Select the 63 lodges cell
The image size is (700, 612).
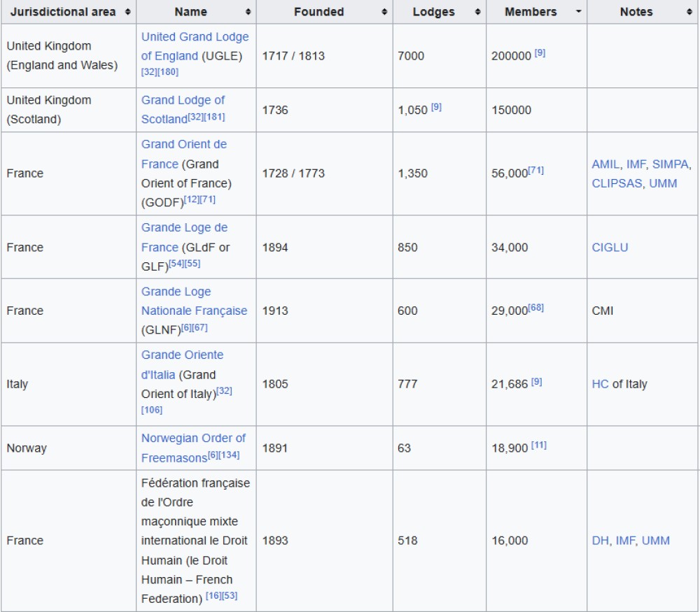pyautogui.click(x=440, y=448)
